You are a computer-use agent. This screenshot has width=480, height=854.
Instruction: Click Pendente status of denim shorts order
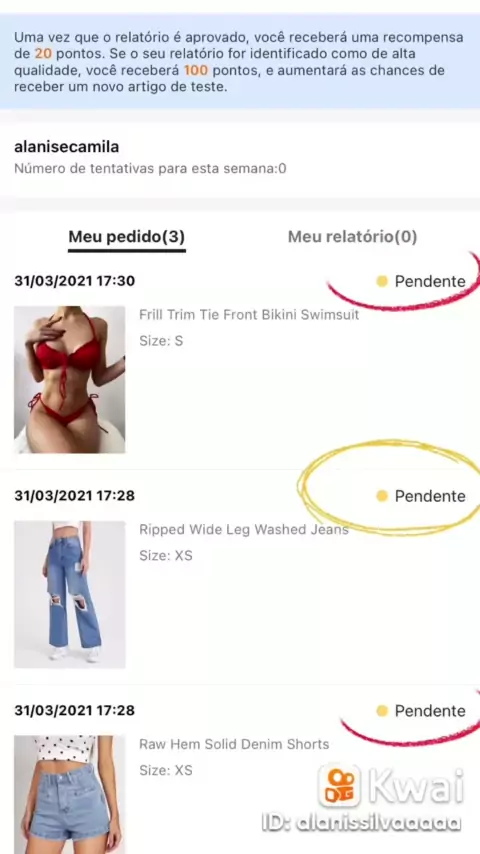coord(430,710)
